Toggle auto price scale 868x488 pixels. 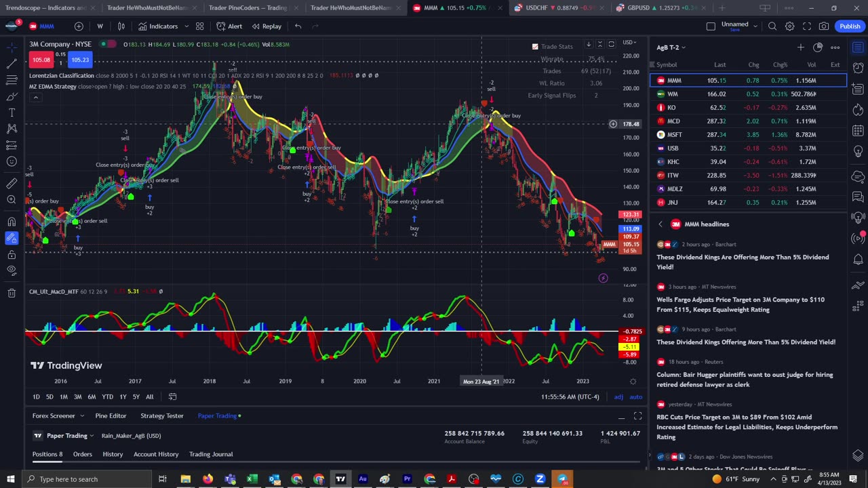click(x=636, y=396)
